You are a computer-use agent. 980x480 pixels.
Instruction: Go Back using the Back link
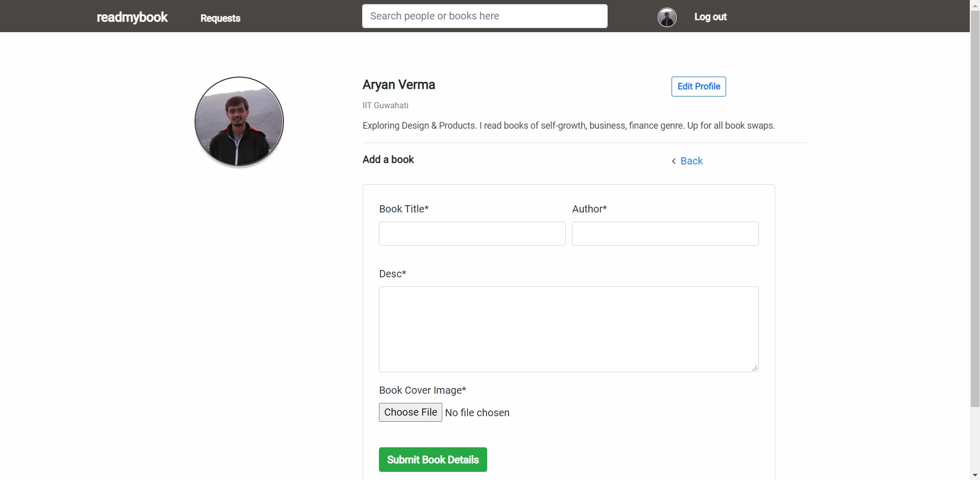tap(691, 161)
